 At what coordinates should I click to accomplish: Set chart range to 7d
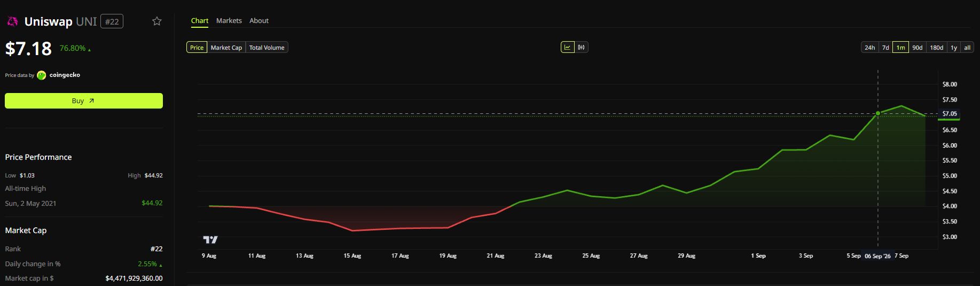885,48
